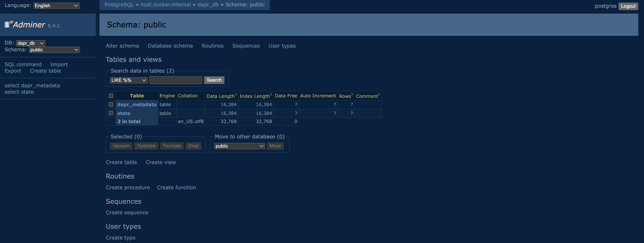The width and height of the screenshot is (644, 243).
Task: Go to Sequences in the top menu
Action: point(246,46)
